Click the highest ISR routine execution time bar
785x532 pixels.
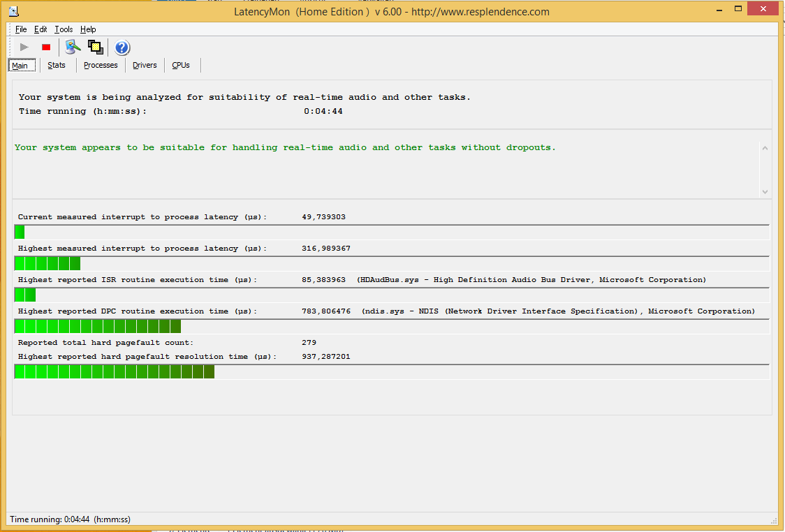pyautogui.click(x=392, y=295)
